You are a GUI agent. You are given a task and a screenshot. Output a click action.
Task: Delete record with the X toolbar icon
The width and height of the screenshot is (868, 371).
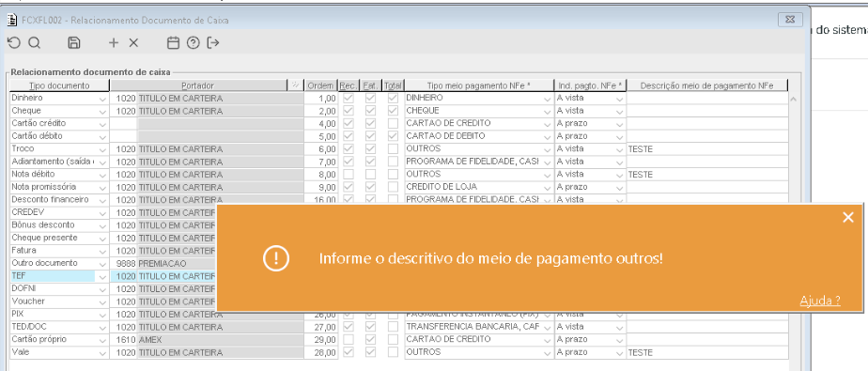pyautogui.click(x=133, y=42)
